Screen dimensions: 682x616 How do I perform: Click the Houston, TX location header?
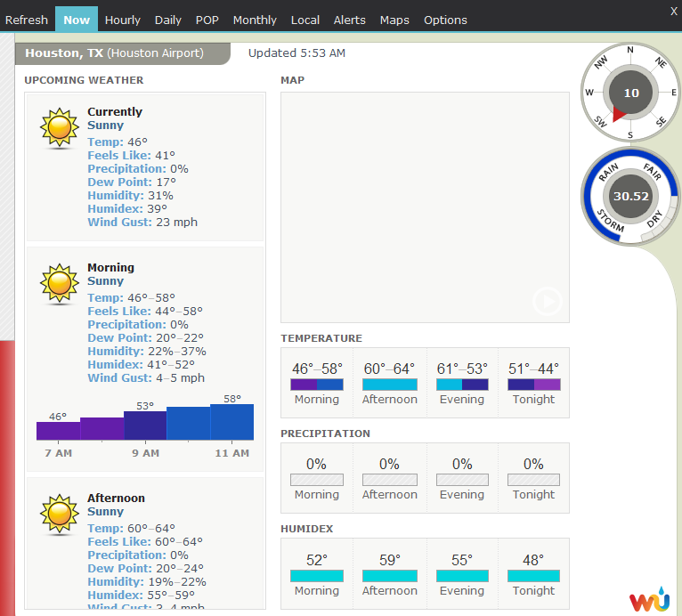click(x=114, y=53)
